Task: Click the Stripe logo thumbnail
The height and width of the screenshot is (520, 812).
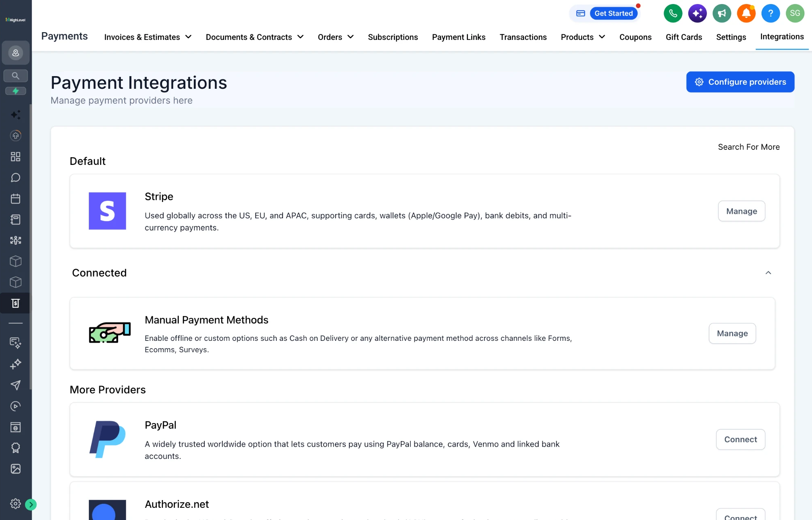Action: (x=107, y=211)
